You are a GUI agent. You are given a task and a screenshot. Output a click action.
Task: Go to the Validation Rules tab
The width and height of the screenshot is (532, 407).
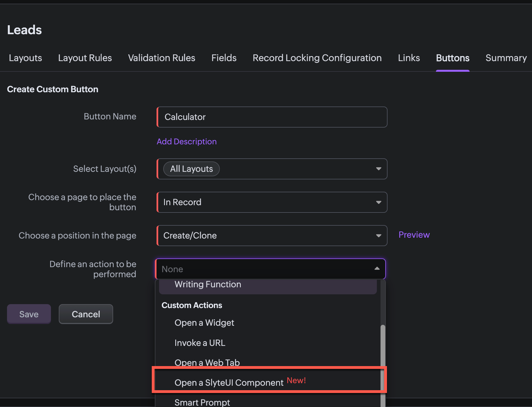[162, 58]
